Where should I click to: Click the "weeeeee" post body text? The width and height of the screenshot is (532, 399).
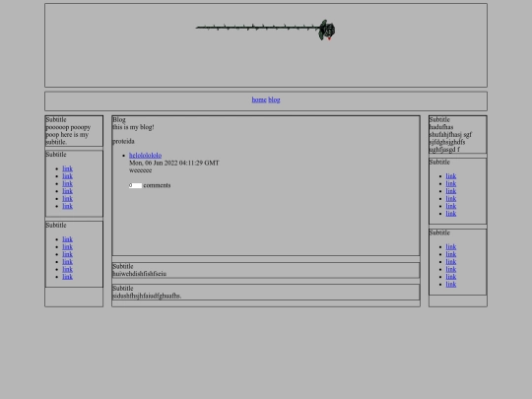[x=141, y=170]
